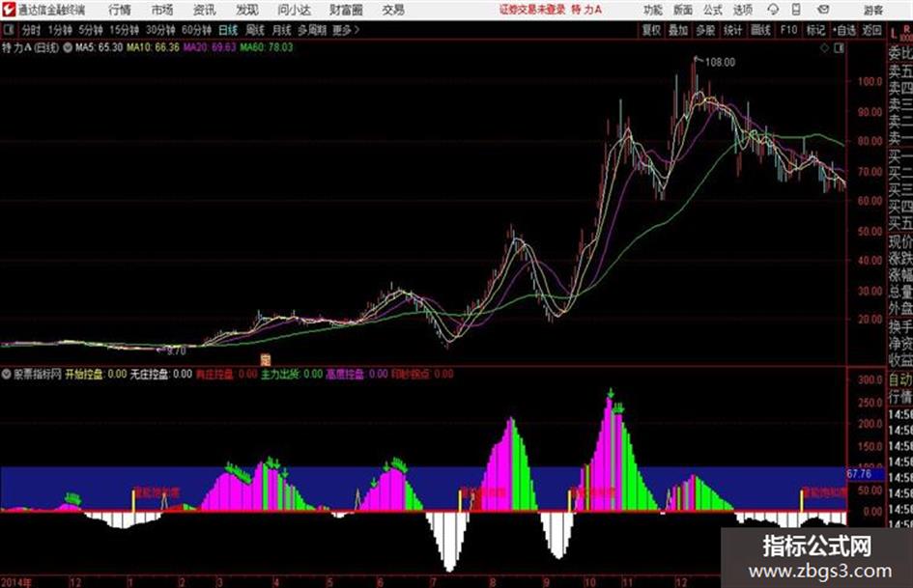Select the 日线 daily period tab
The image size is (913, 588).
tap(228, 30)
